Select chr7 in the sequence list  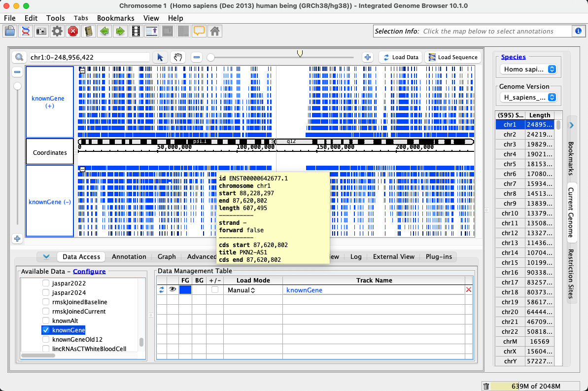[x=510, y=184]
